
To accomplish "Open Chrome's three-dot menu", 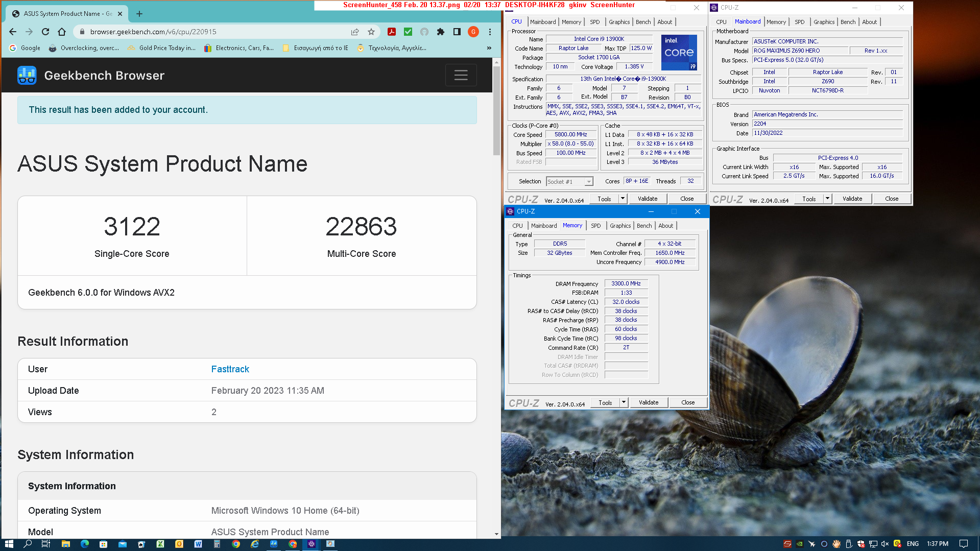I will [x=490, y=32].
